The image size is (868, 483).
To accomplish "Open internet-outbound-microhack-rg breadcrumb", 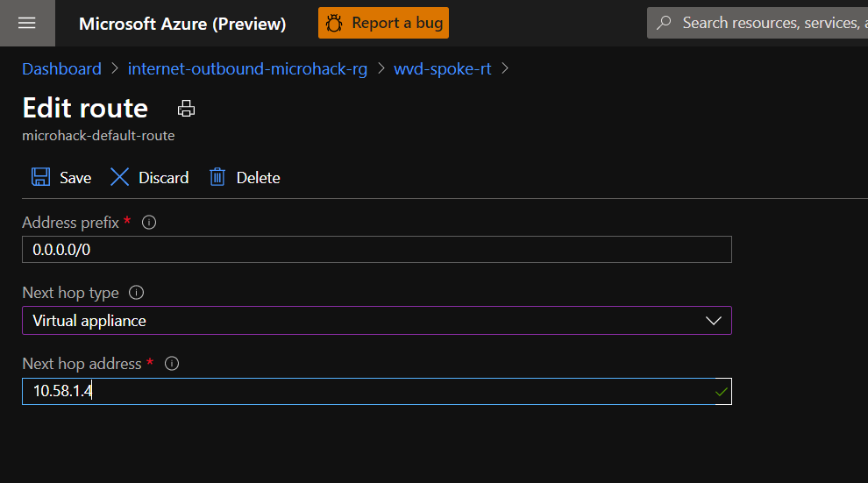I will pos(247,68).
